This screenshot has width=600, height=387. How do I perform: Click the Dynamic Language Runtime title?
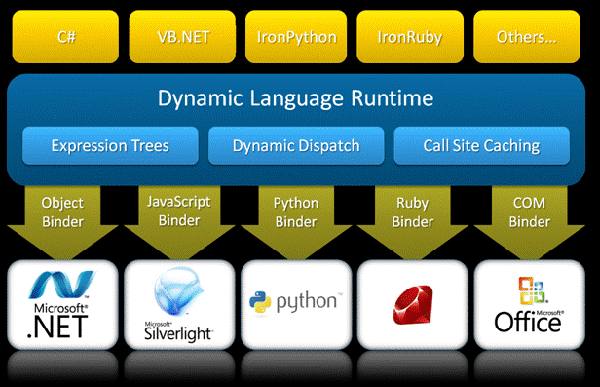tap(296, 99)
